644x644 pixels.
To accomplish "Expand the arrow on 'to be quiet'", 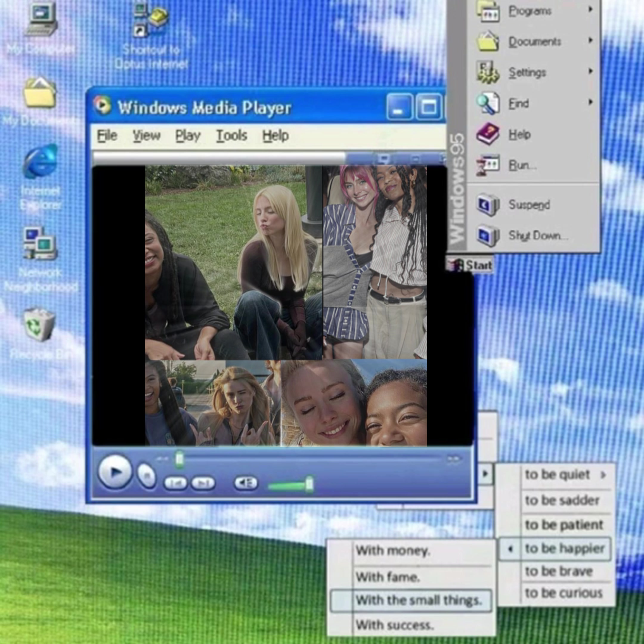I will click(x=603, y=474).
